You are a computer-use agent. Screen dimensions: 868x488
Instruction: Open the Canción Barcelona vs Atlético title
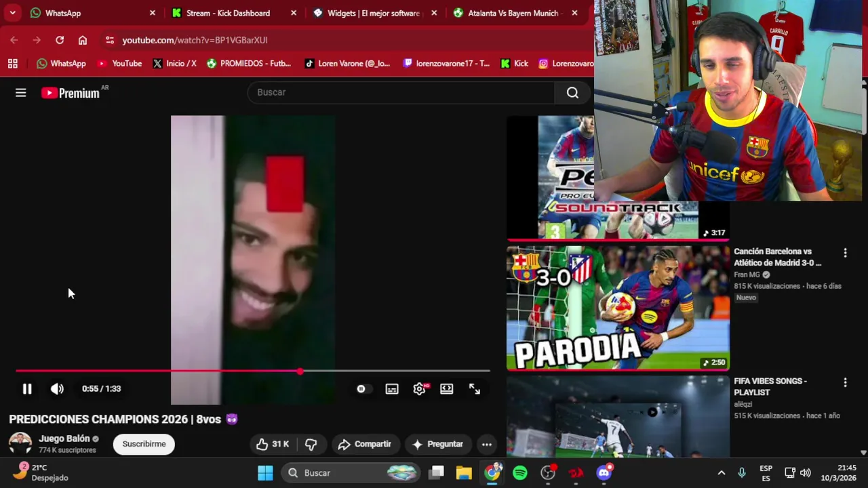coord(778,257)
